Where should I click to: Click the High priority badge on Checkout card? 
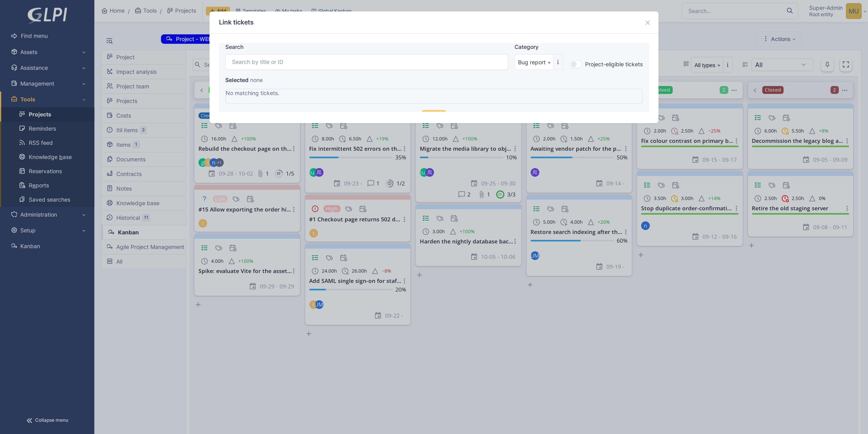coord(332,209)
